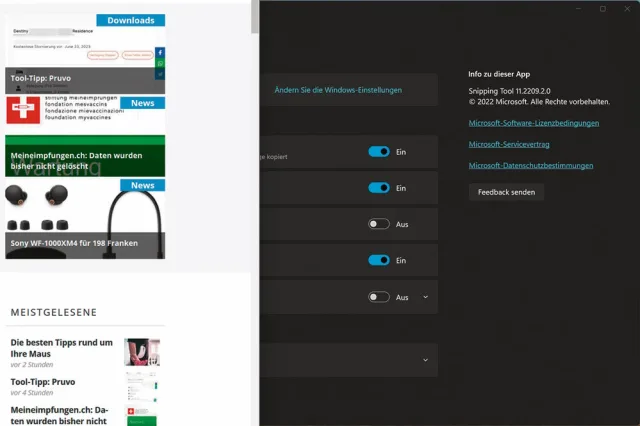Click Meineimpfungen thumbnail in Meistgelesene list
The height and width of the screenshot is (426, 640).
142,416
